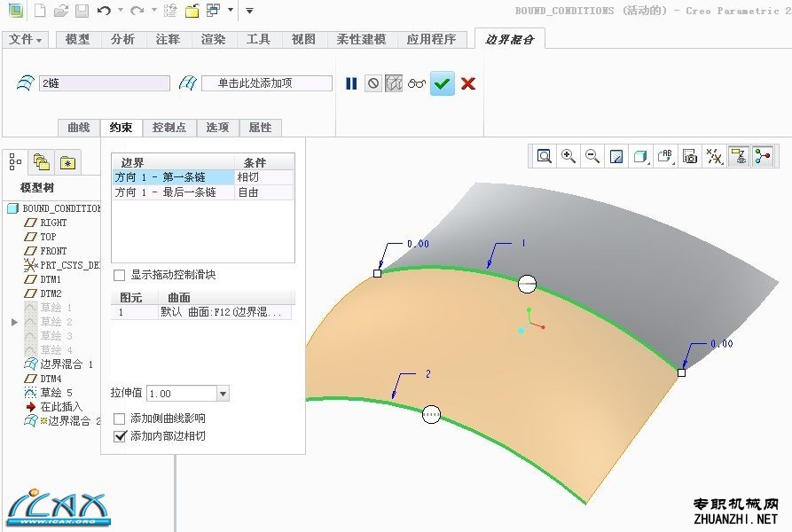
Task: Switch to the 控制点 tab
Action: click(169, 128)
